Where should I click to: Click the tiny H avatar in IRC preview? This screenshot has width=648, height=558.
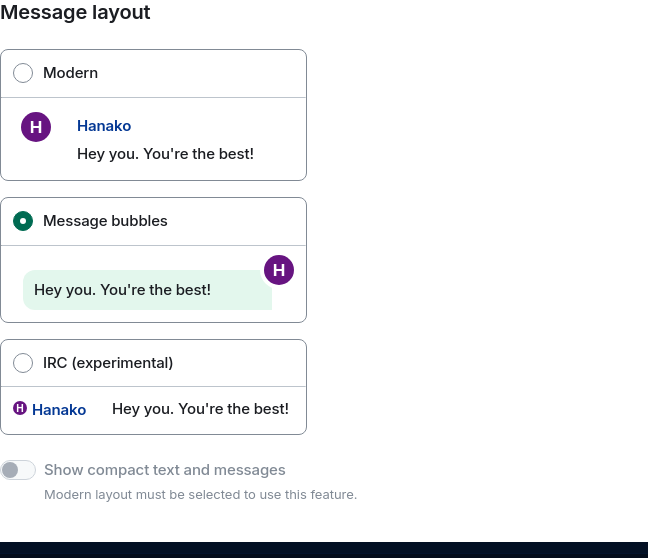tap(20, 408)
